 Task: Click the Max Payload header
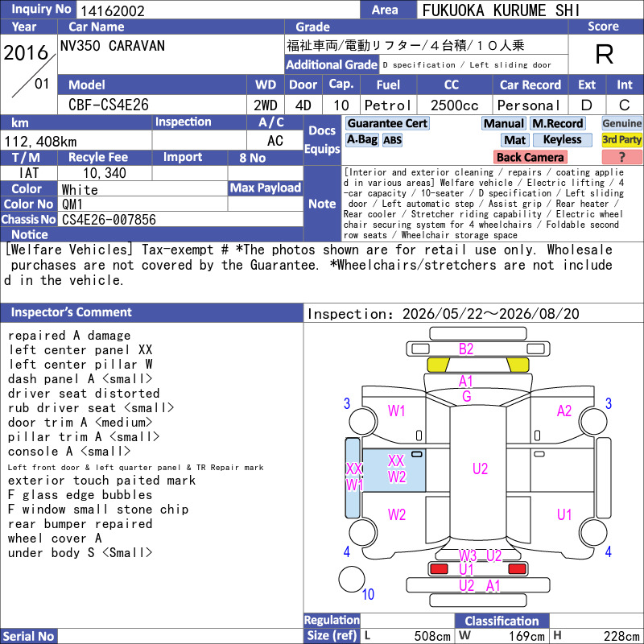tap(266, 188)
